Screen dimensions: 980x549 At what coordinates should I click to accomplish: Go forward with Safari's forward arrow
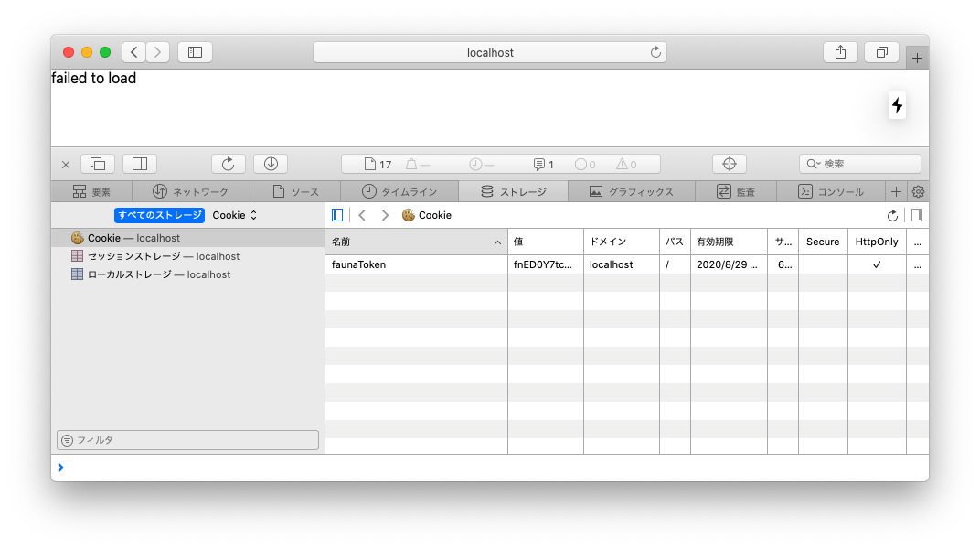pos(157,52)
